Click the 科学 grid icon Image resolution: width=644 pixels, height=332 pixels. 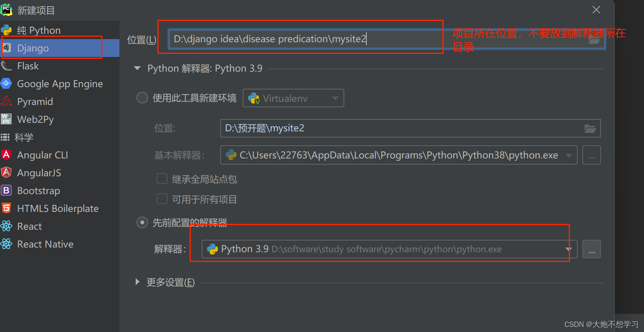tap(5, 137)
